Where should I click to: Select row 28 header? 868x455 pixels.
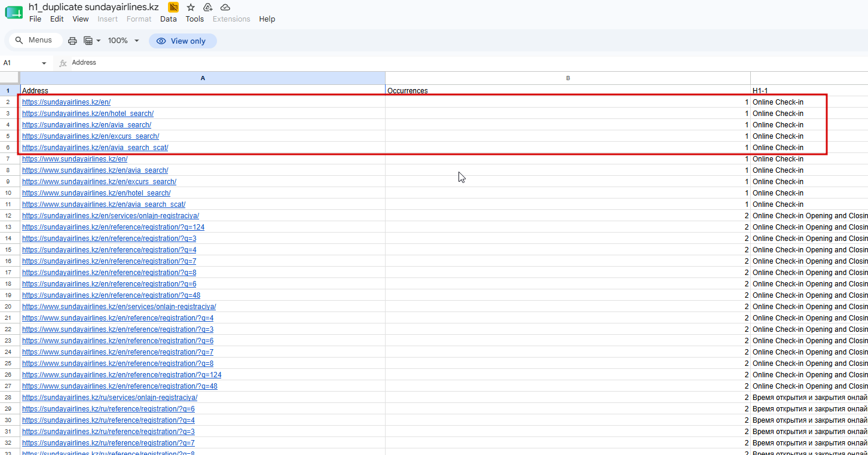10,398
